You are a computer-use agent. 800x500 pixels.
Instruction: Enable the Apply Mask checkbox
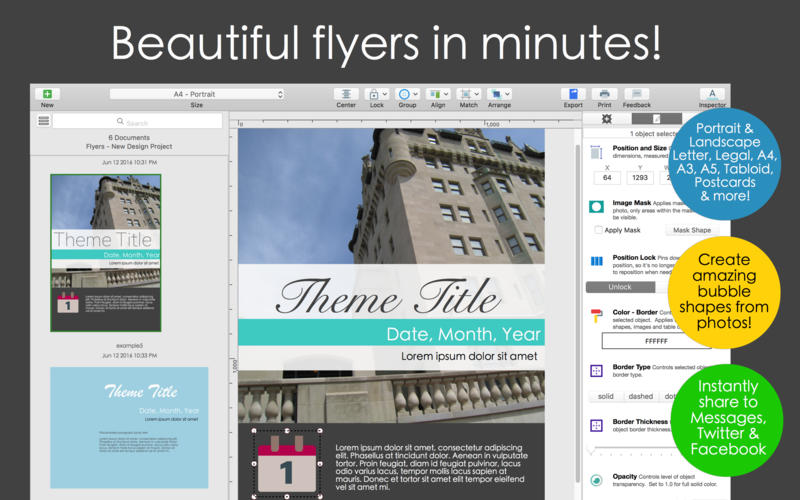[597, 230]
